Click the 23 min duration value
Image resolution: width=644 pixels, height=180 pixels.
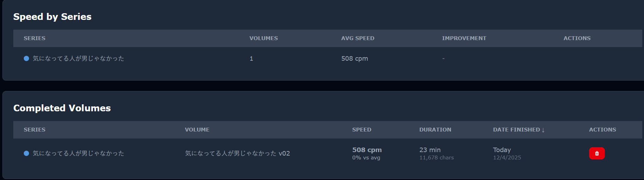(430, 150)
